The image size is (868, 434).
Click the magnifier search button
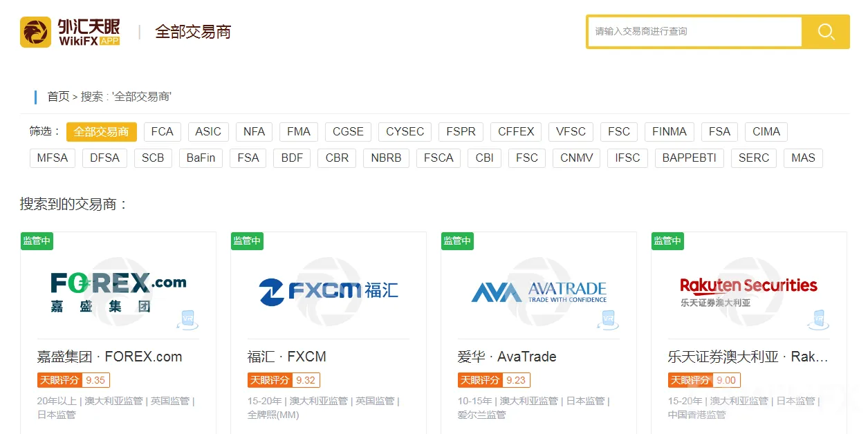[x=826, y=32]
